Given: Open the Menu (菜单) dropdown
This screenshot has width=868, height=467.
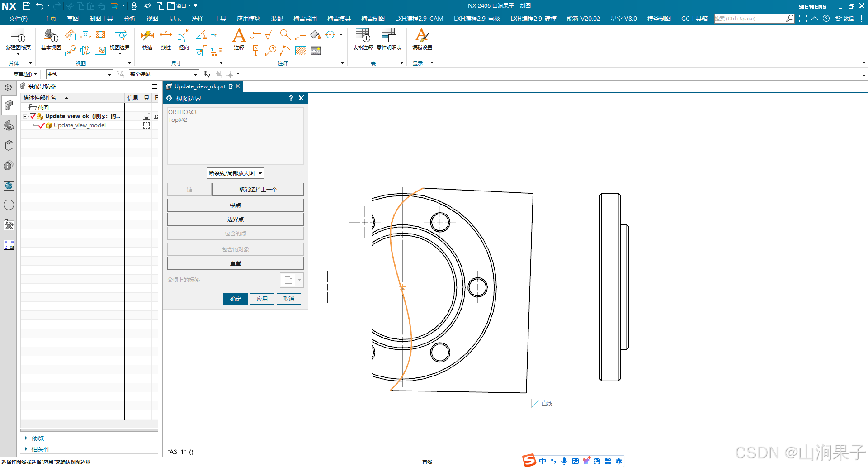Looking at the screenshot, I should (x=21, y=74).
